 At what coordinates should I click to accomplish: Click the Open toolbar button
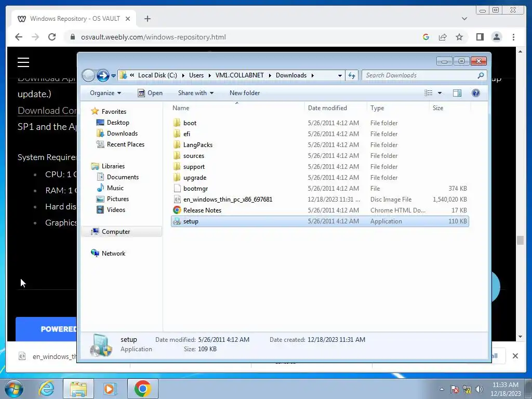point(150,93)
